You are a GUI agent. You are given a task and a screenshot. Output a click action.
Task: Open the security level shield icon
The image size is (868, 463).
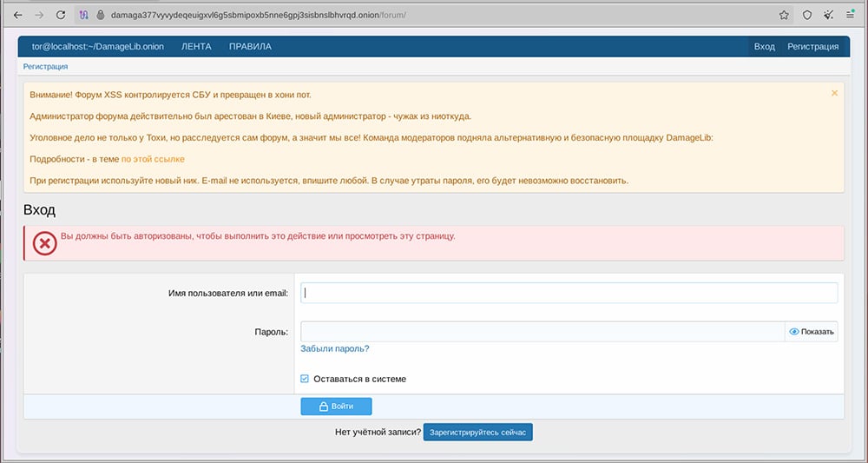807,15
